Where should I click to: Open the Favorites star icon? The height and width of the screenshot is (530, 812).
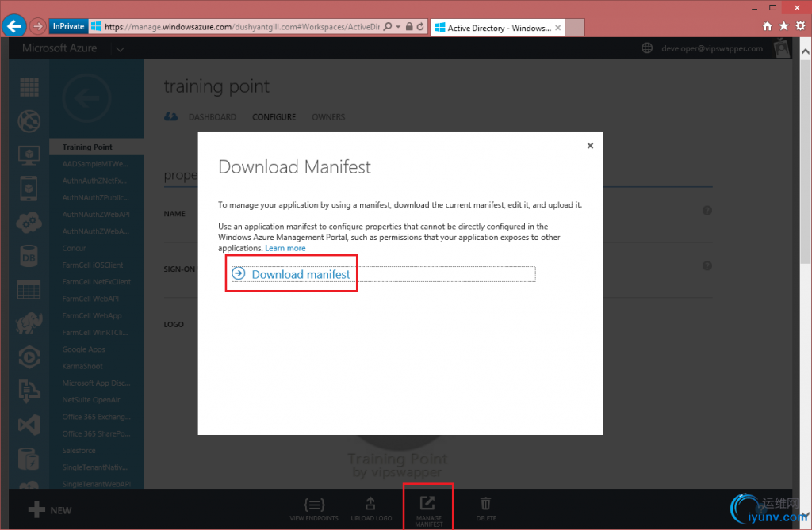click(x=784, y=26)
